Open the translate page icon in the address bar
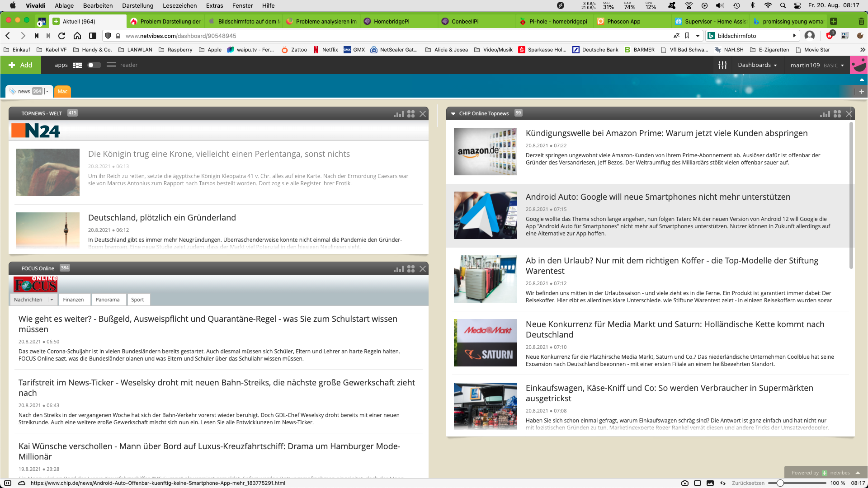868x488 pixels. pyautogui.click(x=676, y=36)
